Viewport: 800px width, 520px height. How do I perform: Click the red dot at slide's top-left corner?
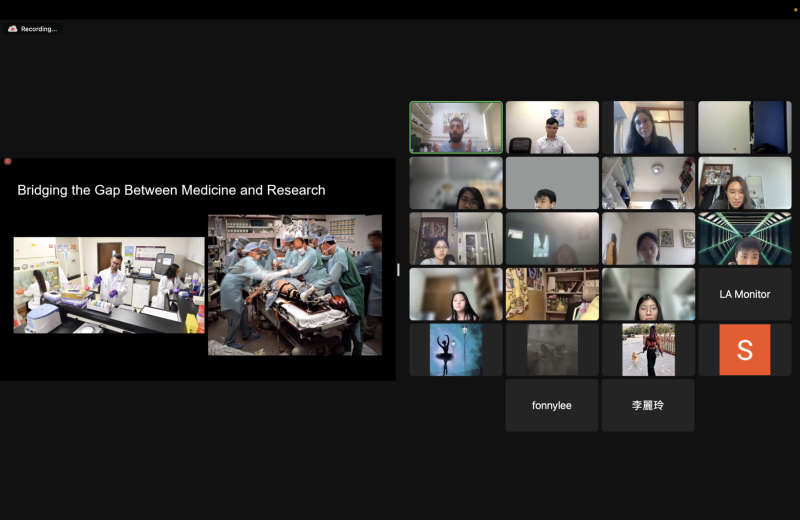click(x=8, y=161)
